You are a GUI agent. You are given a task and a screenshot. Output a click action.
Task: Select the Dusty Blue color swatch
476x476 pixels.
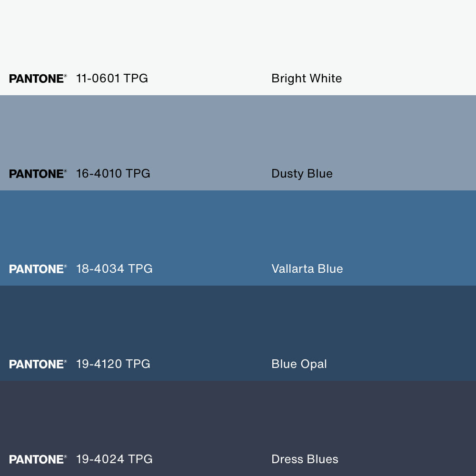[238, 133]
